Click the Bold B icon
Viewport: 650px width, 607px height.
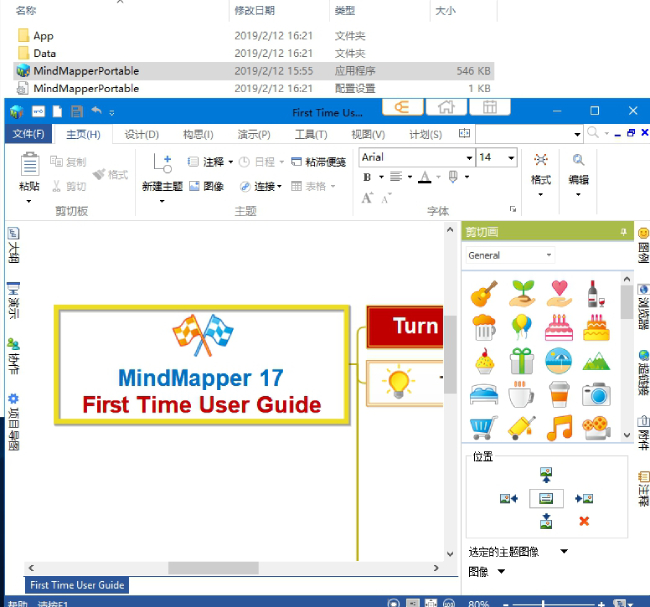367,177
